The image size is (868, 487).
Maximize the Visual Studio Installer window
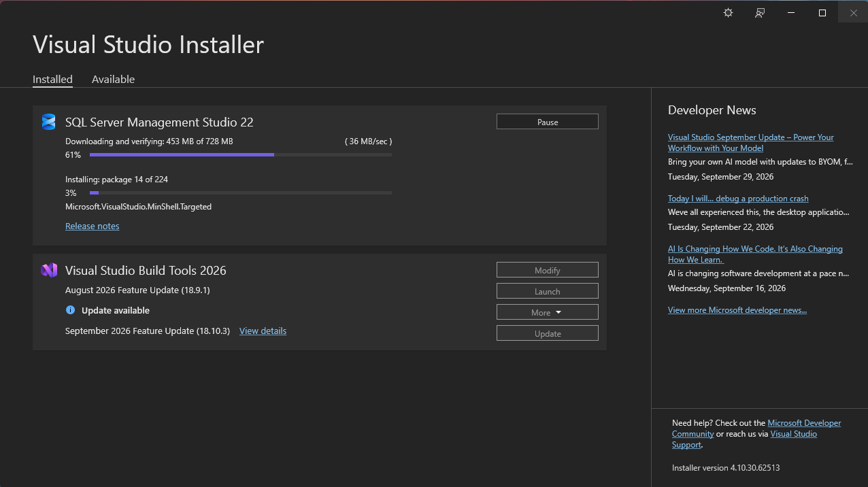tap(822, 13)
